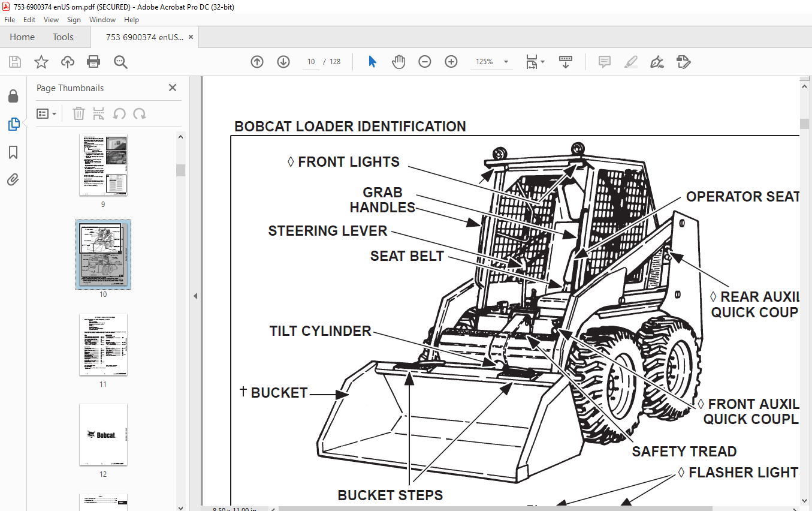Click the thumbnails panel scrollbar thumb

pyautogui.click(x=180, y=170)
